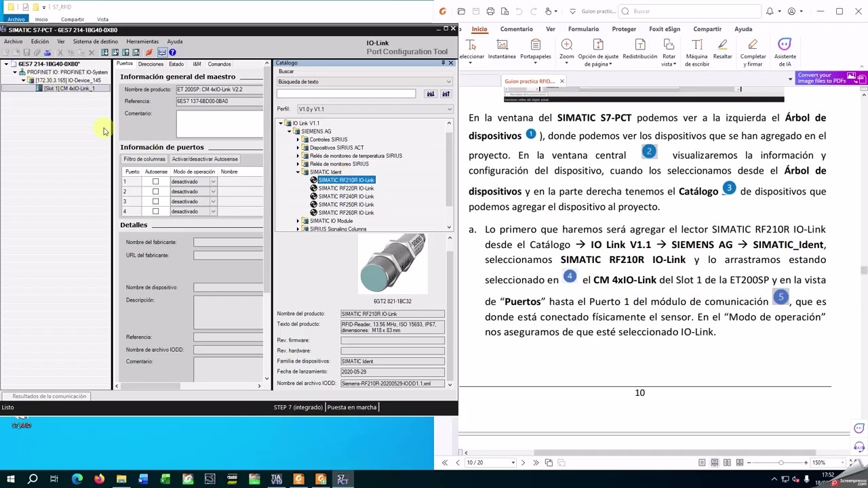Open Herramientas menu in S7-PCT

coord(142,41)
